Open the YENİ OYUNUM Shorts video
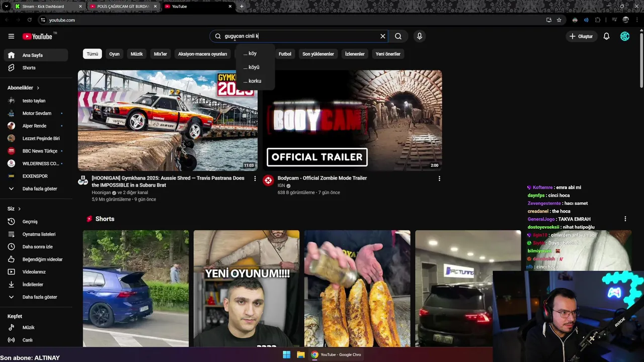The image size is (644, 362). point(247,289)
